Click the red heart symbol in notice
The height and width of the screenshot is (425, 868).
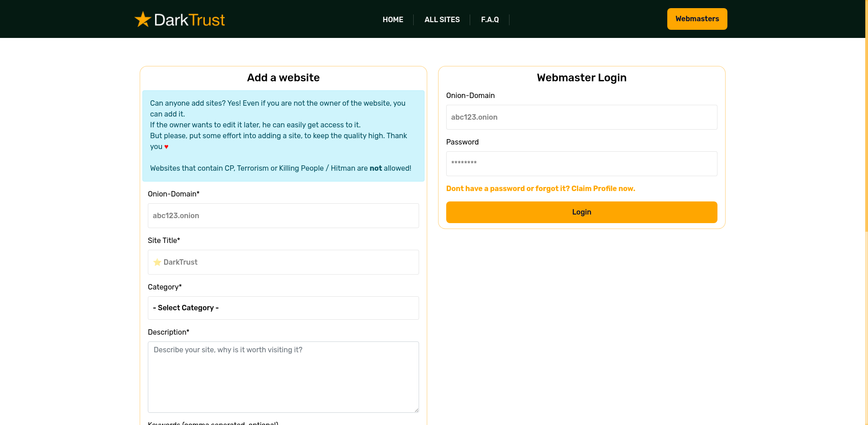click(x=166, y=147)
